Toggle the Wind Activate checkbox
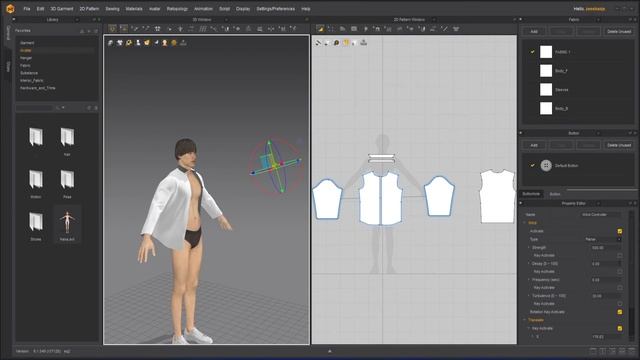The image size is (640, 360). pos(620,231)
